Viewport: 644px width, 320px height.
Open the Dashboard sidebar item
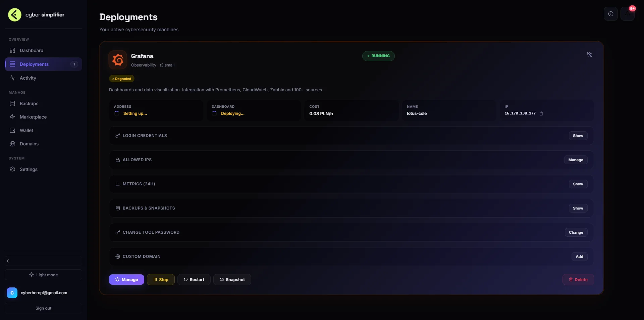[x=43, y=50]
